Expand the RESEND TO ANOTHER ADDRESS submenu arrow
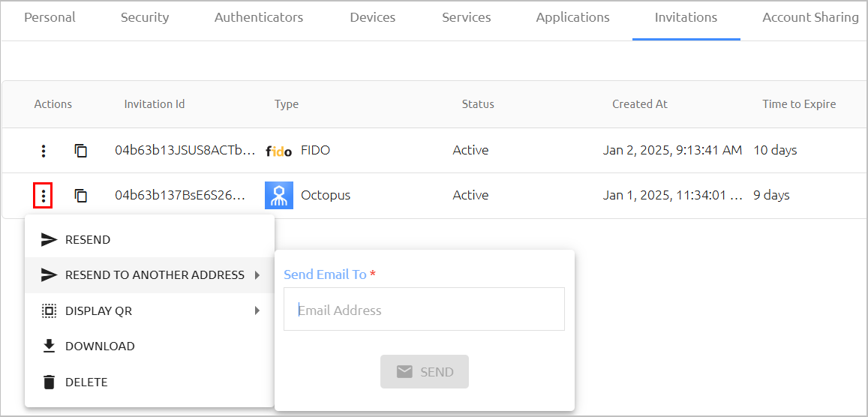Screen dimensions: 868x417 point(257,274)
